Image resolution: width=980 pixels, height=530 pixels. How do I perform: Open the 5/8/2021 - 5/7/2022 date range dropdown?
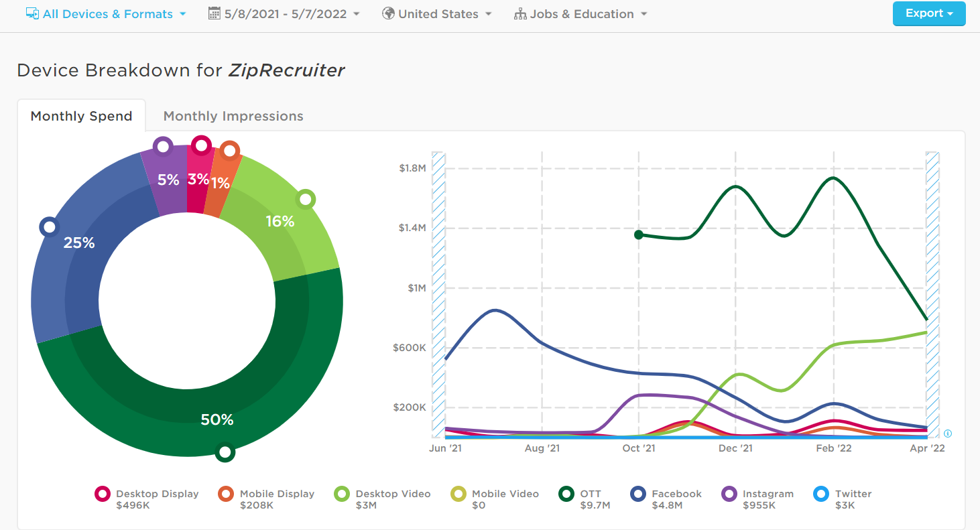click(284, 13)
